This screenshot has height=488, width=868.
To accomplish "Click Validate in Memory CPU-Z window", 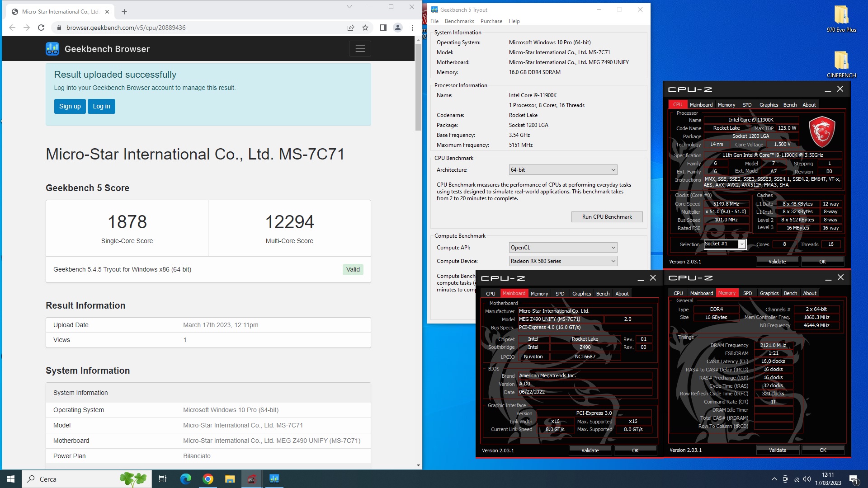I will coord(778,450).
